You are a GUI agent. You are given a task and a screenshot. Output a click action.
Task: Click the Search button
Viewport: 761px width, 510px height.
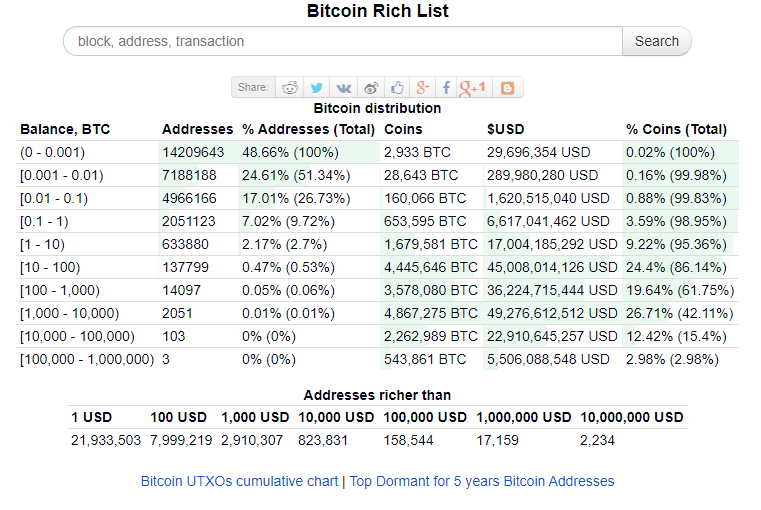(657, 41)
